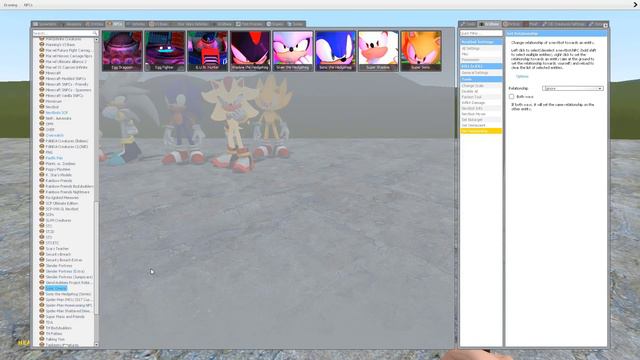Select the highlighted Sonic category row

click(56, 288)
